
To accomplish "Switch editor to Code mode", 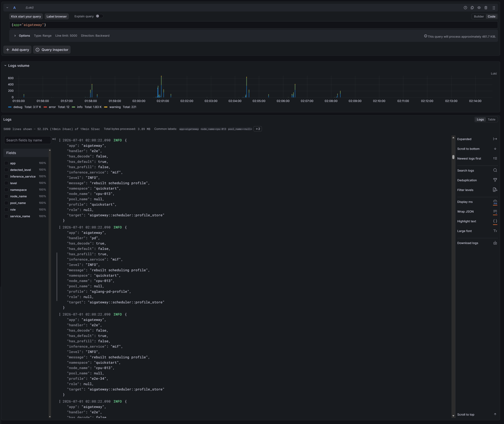I will 492,16.
